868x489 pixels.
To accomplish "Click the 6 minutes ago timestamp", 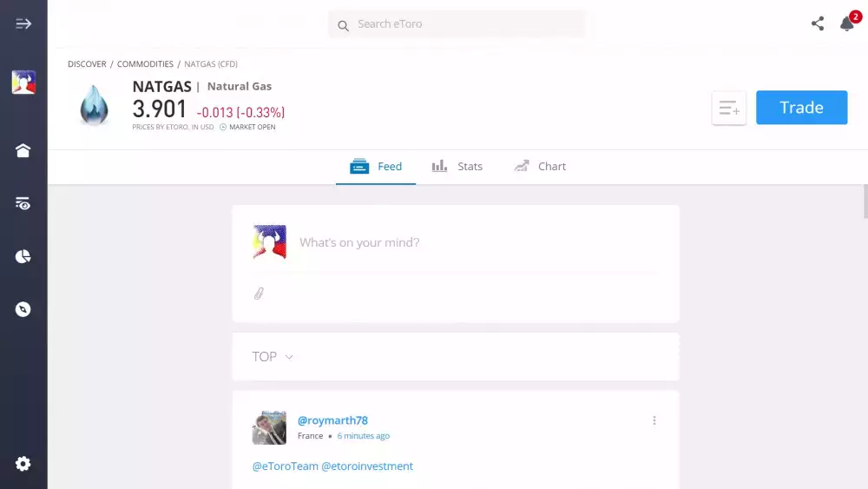I will tap(363, 436).
